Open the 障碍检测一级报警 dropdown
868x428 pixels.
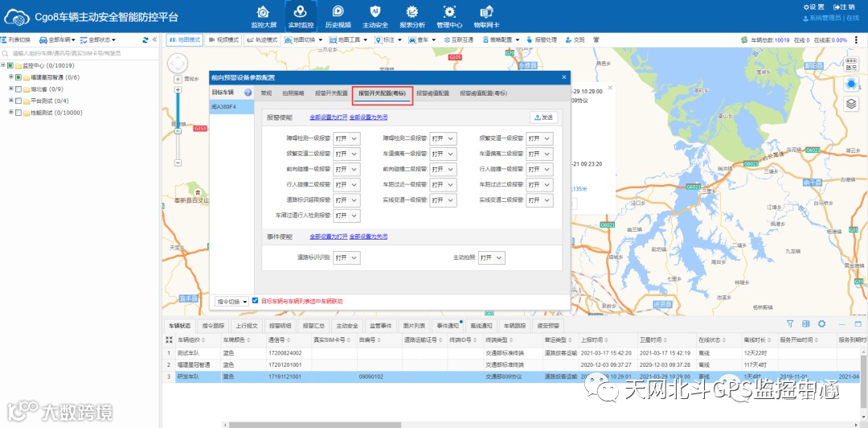point(347,138)
